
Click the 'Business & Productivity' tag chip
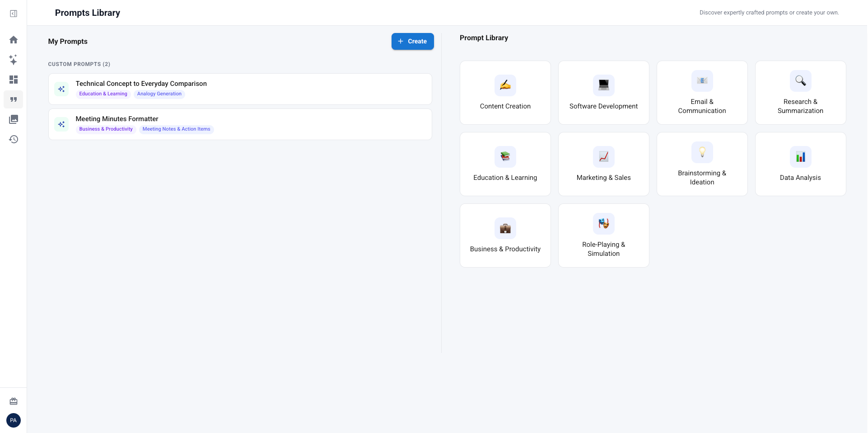point(106,129)
